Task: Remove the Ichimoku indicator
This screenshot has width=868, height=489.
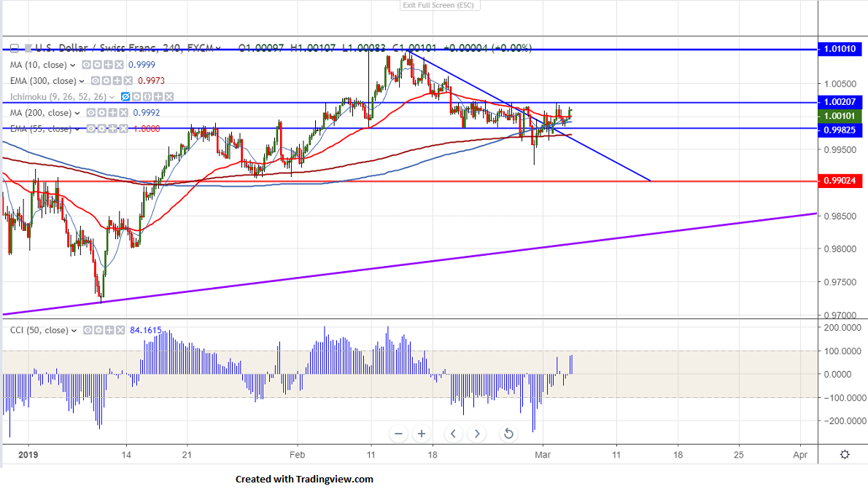Action: coord(169,96)
